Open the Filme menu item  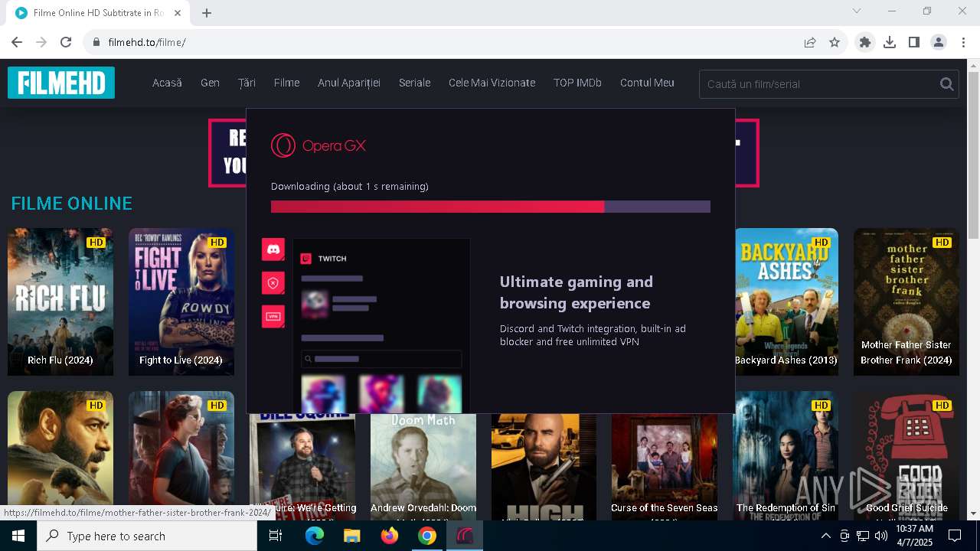click(x=286, y=83)
